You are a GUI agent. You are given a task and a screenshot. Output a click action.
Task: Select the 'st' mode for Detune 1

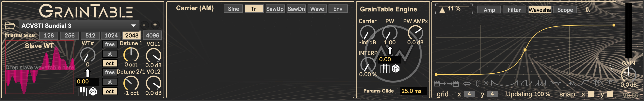(x=110, y=54)
